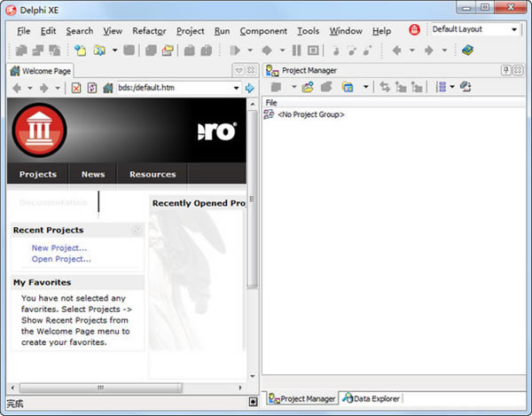This screenshot has width=532, height=416.
Task: Click the green Run arrow icon
Action: [x=235, y=51]
